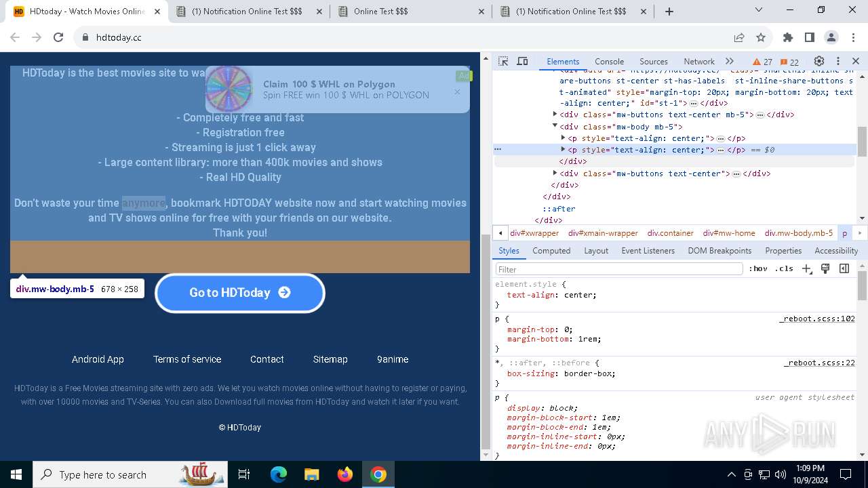Click the 27 warnings indicator
This screenshot has width=868, height=488.
coord(763,62)
